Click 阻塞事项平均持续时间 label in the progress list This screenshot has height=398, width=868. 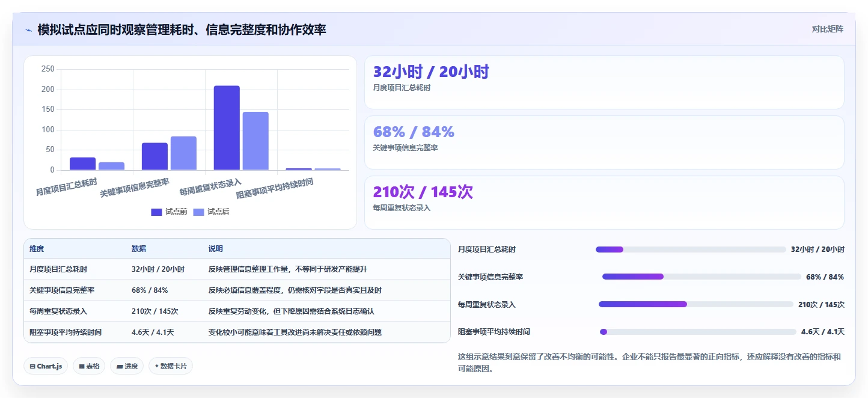(494, 332)
